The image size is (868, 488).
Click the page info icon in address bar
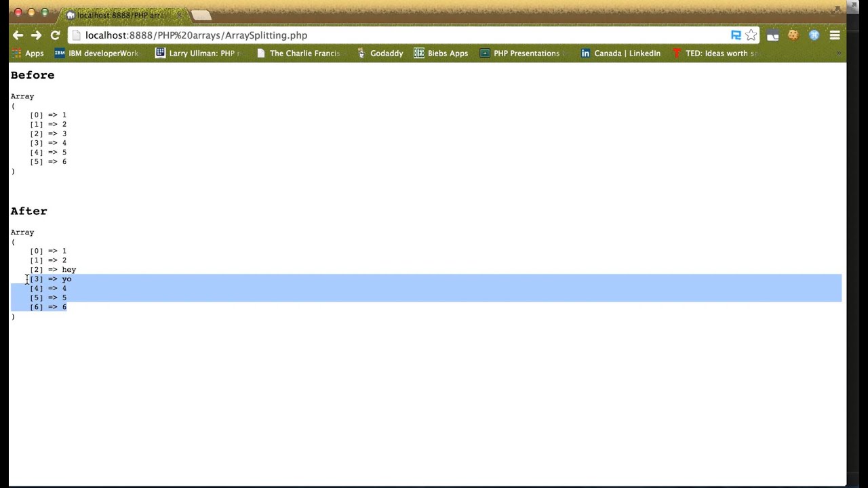77,35
